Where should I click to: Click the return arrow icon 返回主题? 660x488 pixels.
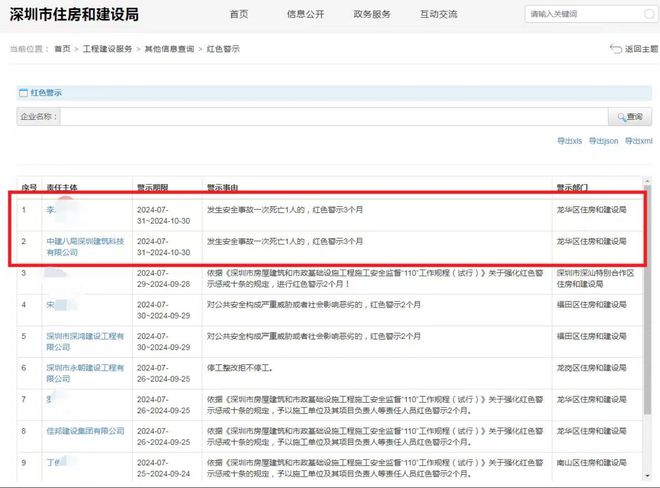[x=616, y=49]
